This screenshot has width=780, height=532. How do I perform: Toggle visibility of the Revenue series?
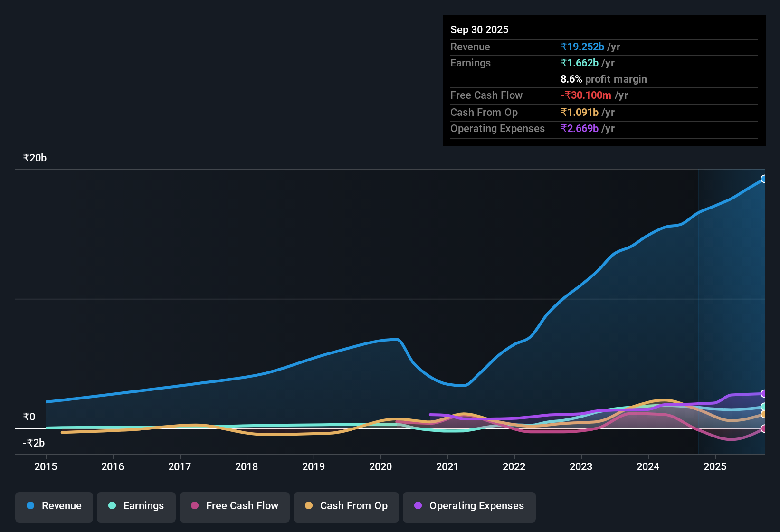(54, 506)
